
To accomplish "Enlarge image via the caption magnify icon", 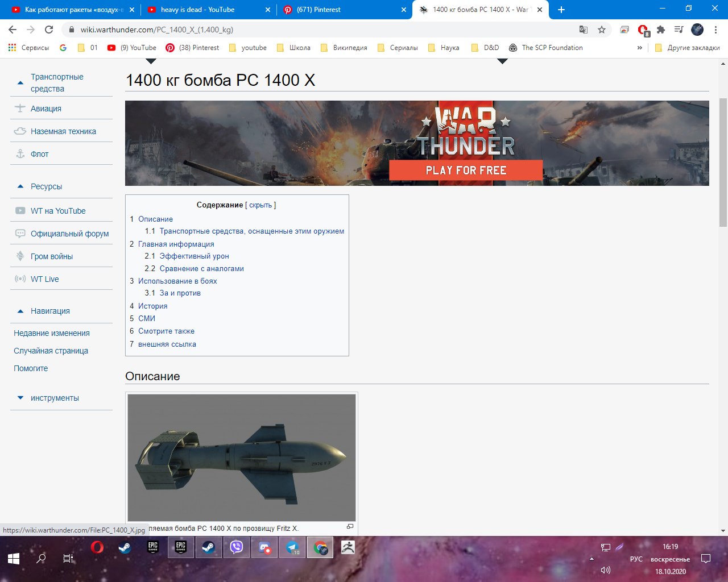I will (350, 526).
